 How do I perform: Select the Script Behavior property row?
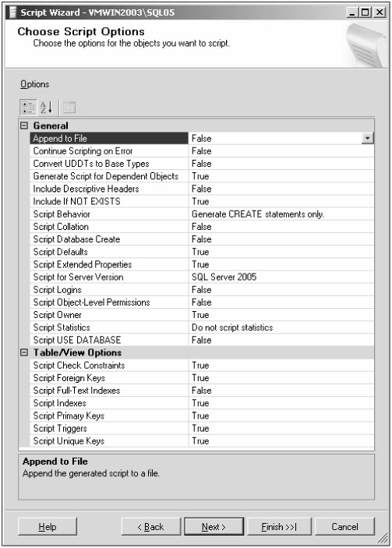pyautogui.click(x=202, y=214)
